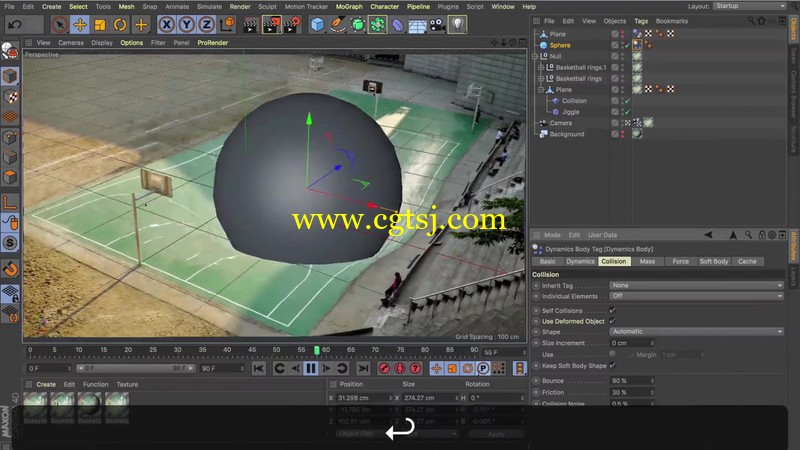Add a Cube primitive object
This screenshot has height=450, width=800.
pos(317,24)
